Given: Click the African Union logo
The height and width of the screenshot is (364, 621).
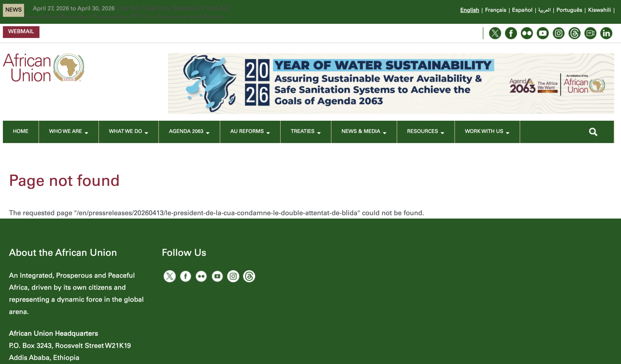Looking at the screenshot, I should pos(44,68).
